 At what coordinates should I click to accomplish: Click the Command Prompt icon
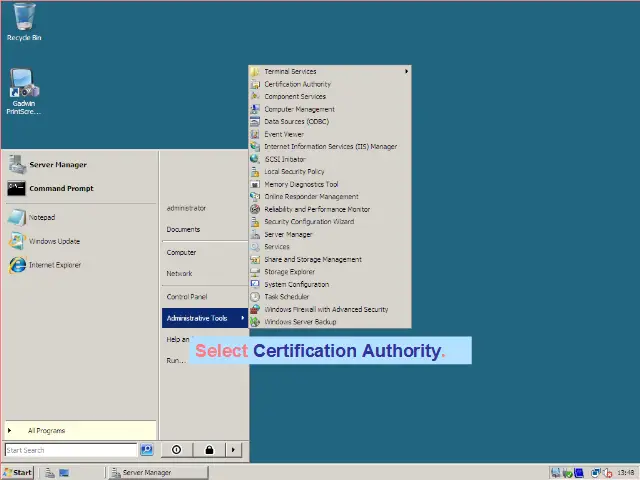coord(16,188)
